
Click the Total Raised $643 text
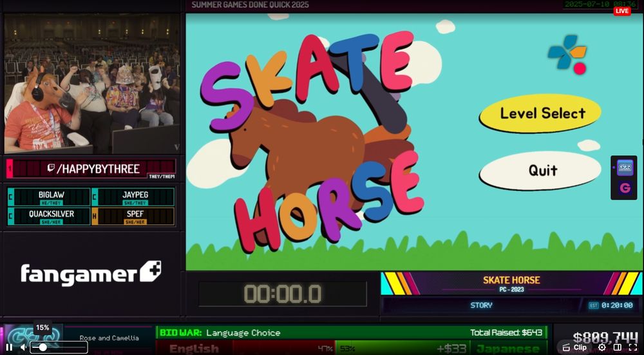[x=506, y=333]
